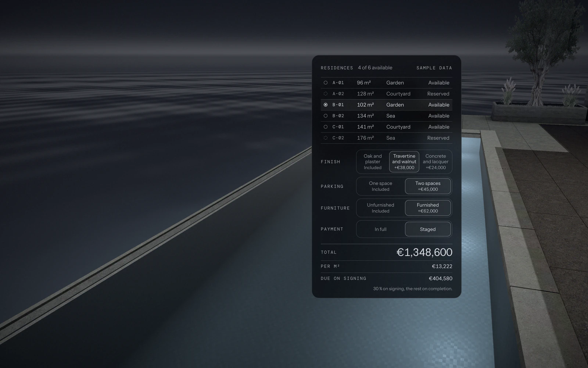Viewport: 588px width, 368px height.
Task: Click the FINISH row label
Action: click(x=330, y=162)
